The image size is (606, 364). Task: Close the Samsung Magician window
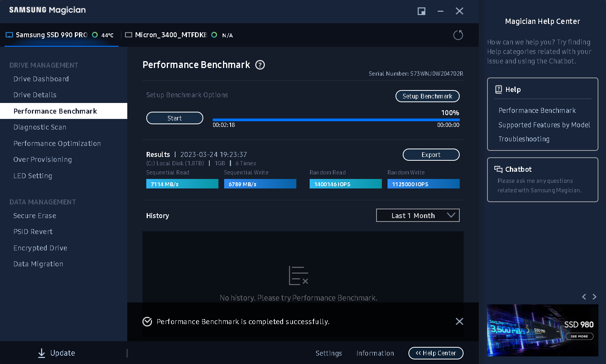click(459, 11)
